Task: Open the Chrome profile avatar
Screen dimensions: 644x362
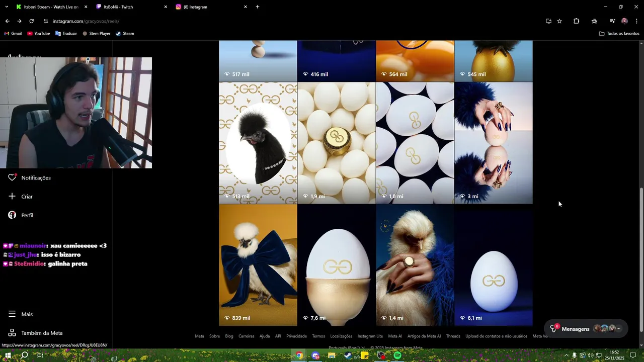Action: point(624,21)
